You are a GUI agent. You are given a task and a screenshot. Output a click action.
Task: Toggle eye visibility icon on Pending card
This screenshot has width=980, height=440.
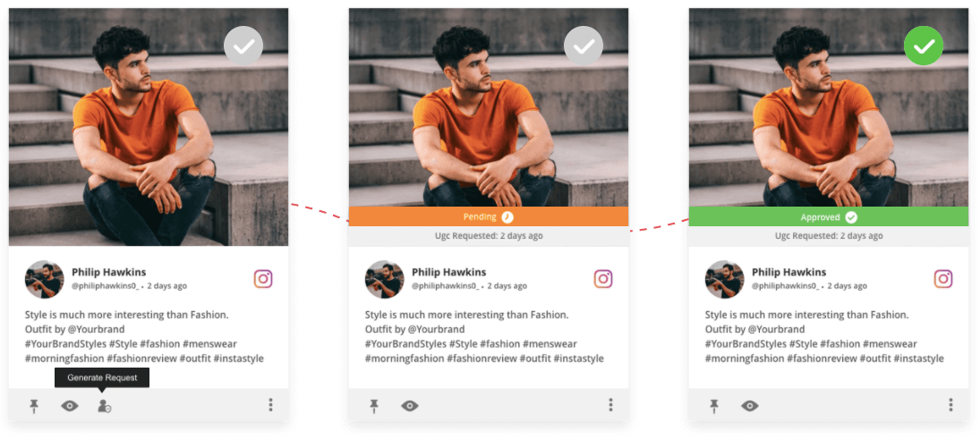(409, 406)
